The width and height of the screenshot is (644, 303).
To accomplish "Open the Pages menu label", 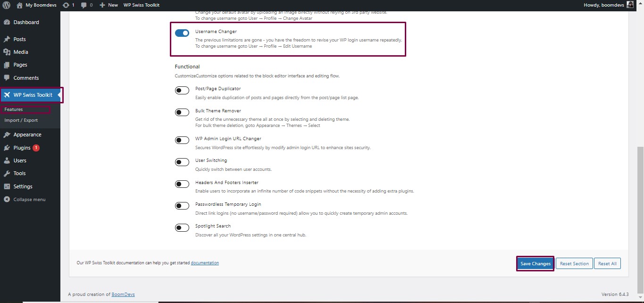I will pos(20,65).
